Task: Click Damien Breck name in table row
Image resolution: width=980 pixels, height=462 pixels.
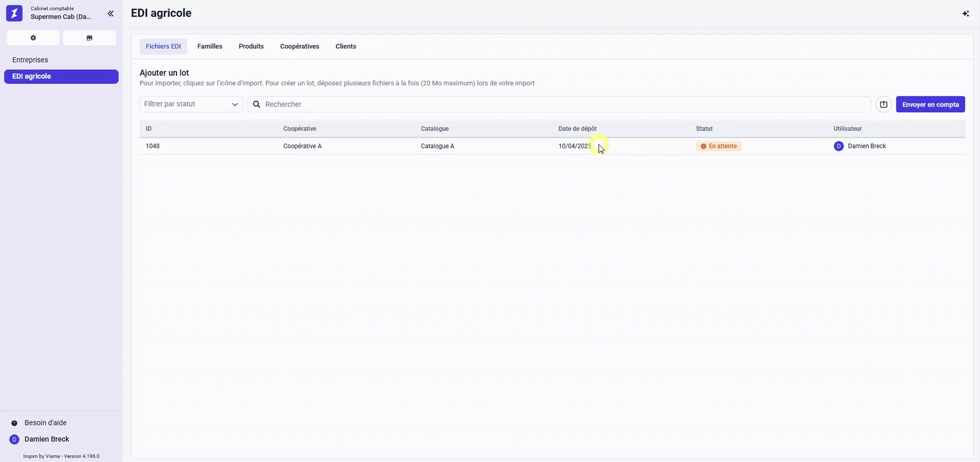Action: [x=866, y=146]
